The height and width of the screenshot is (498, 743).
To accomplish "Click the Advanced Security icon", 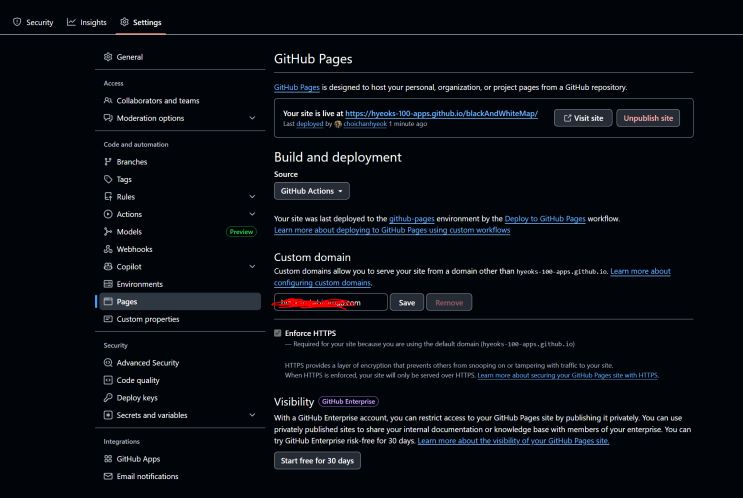I will 108,363.
